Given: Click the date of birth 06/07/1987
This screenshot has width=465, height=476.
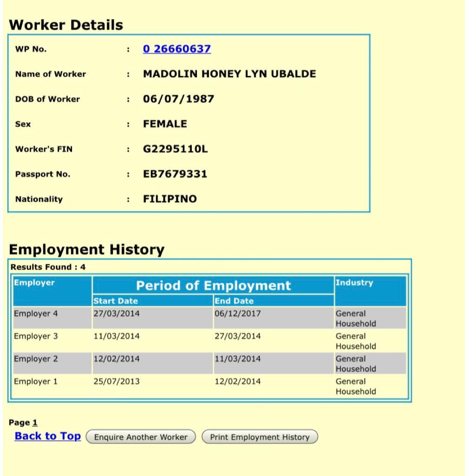Looking at the screenshot, I should tap(178, 99).
